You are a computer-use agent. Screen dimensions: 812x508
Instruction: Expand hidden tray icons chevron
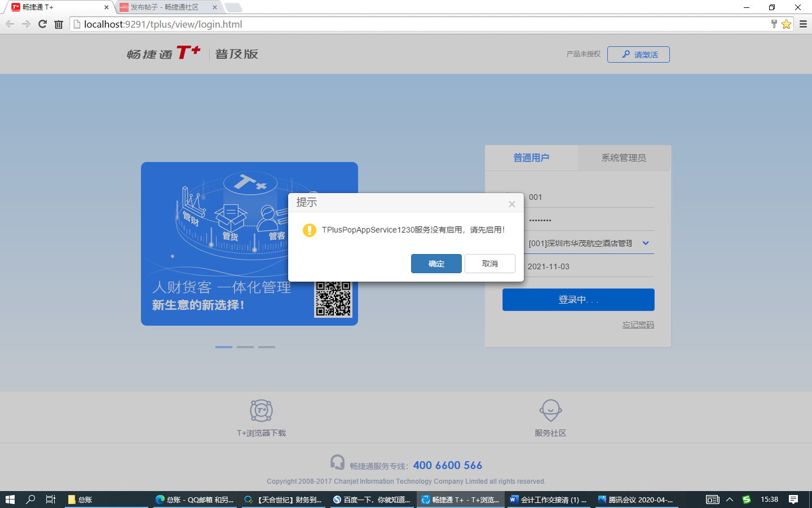[730, 500]
